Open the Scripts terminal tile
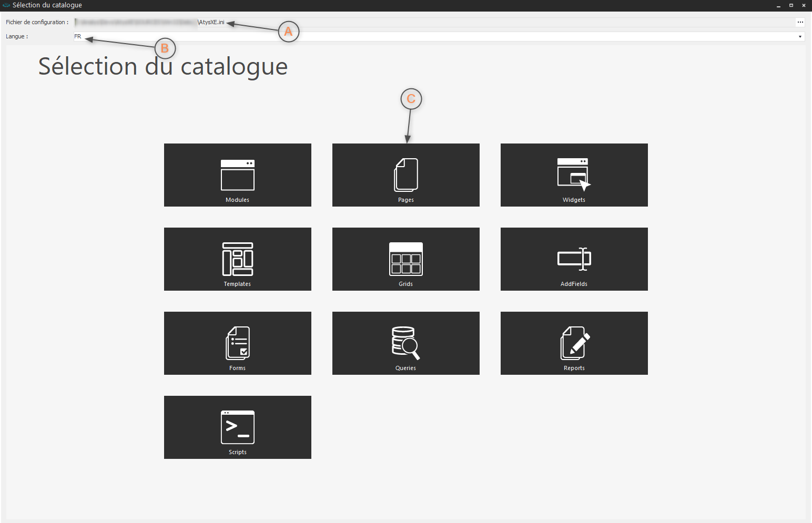 tap(237, 427)
